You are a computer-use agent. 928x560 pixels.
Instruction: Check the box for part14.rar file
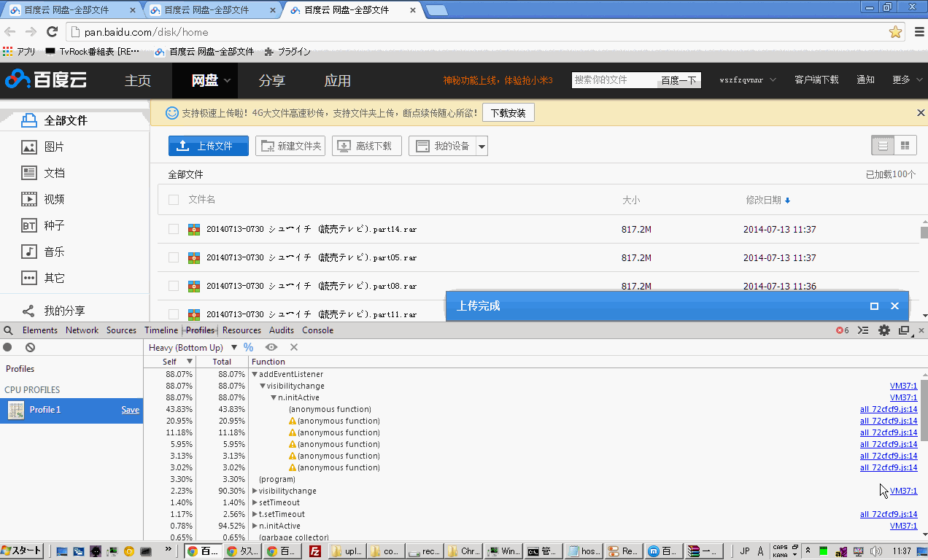(x=174, y=229)
